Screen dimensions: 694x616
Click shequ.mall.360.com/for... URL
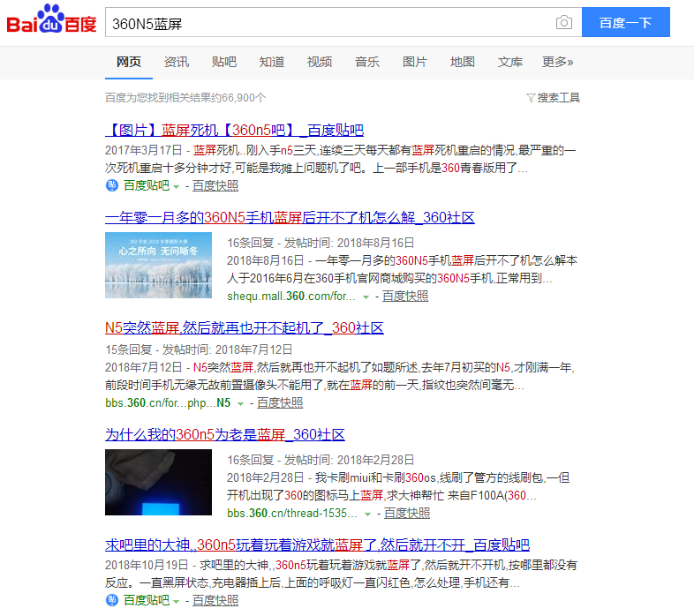coord(291,296)
